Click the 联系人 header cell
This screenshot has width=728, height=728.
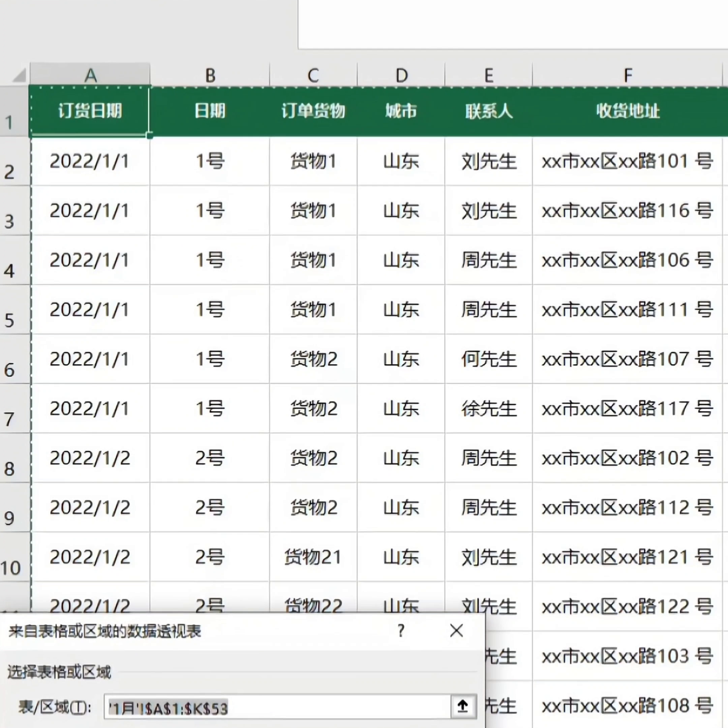[489, 111]
